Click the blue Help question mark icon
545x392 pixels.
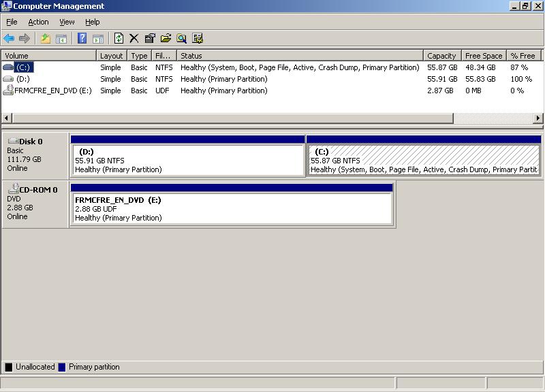[x=82, y=39]
